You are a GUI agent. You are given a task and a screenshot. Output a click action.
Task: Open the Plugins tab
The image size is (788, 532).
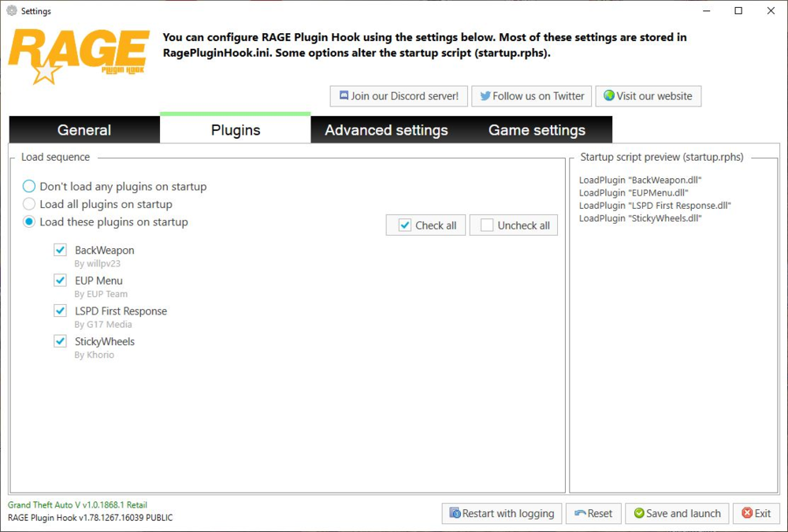pyautogui.click(x=235, y=130)
